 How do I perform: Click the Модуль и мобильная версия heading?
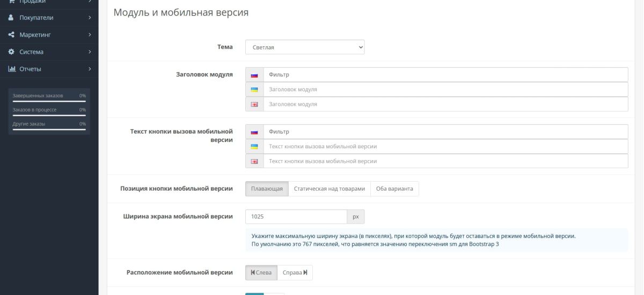point(181,12)
